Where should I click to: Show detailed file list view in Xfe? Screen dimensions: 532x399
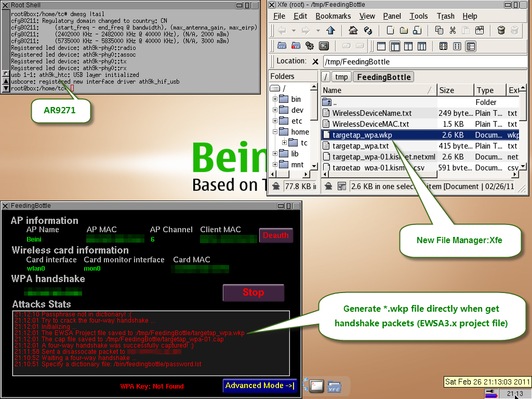[x=471, y=46]
